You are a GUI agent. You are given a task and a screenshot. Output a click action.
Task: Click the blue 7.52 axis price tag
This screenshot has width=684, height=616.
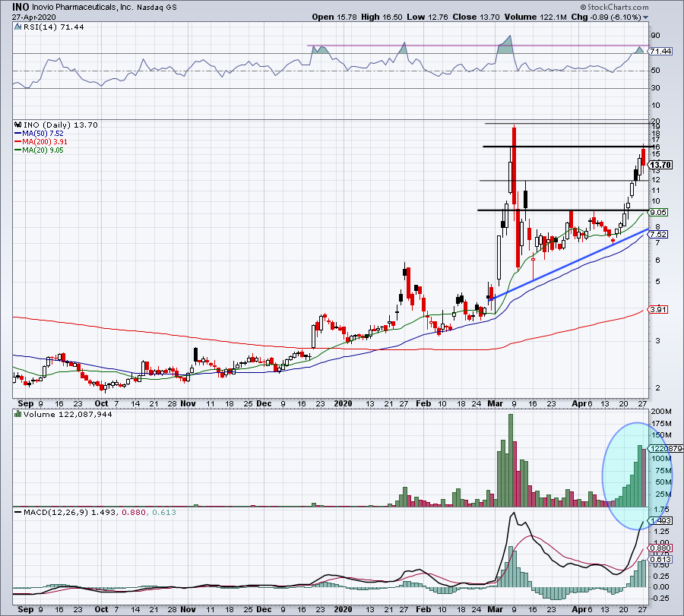[x=658, y=234]
